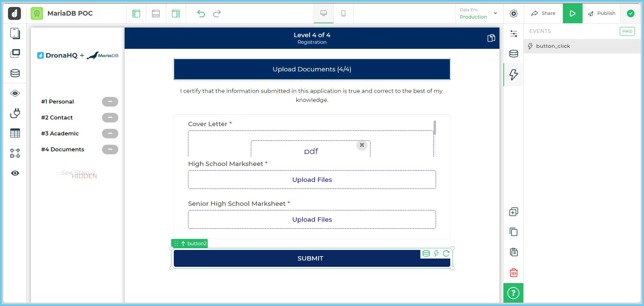Screen dimensions: 644x306
Task: Open app settings gear icon
Action: click(x=513, y=14)
